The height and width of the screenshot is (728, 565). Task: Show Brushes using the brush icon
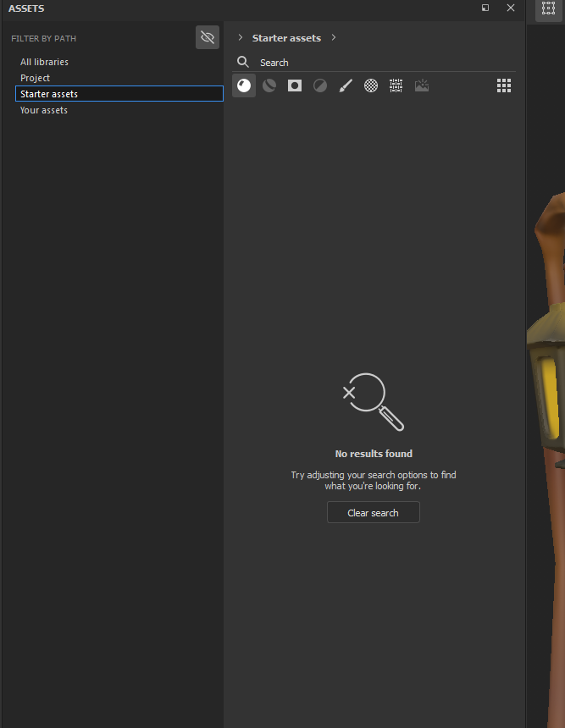pyautogui.click(x=346, y=85)
